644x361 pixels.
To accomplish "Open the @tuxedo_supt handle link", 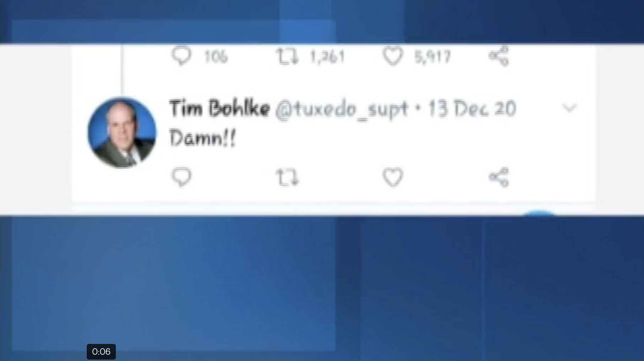I will tap(342, 109).
